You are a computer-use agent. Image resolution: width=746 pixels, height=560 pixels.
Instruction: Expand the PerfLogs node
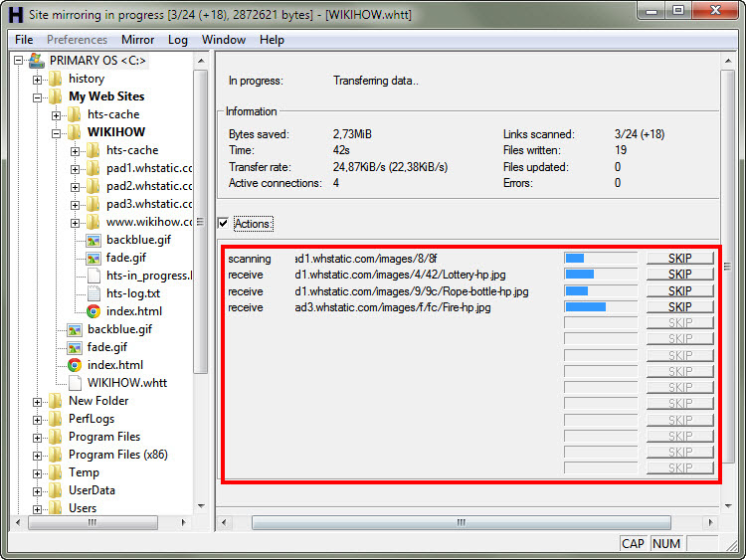pyautogui.click(x=37, y=420)
